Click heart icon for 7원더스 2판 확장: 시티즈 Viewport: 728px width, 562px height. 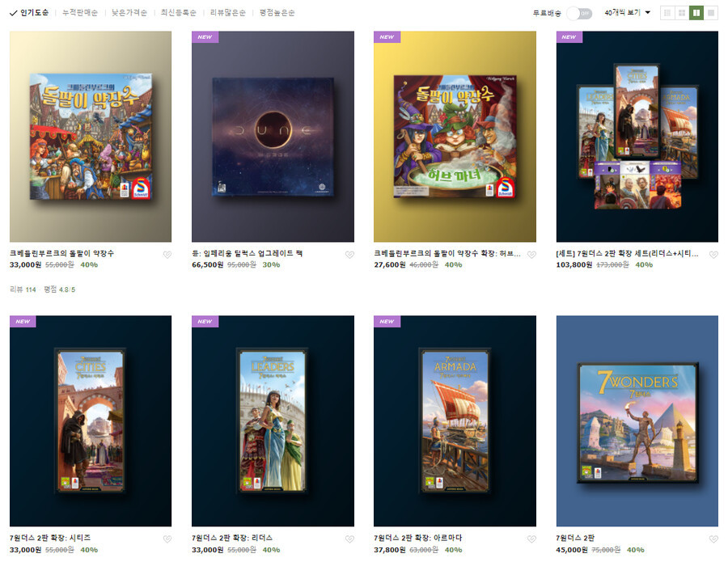[167, 539]
